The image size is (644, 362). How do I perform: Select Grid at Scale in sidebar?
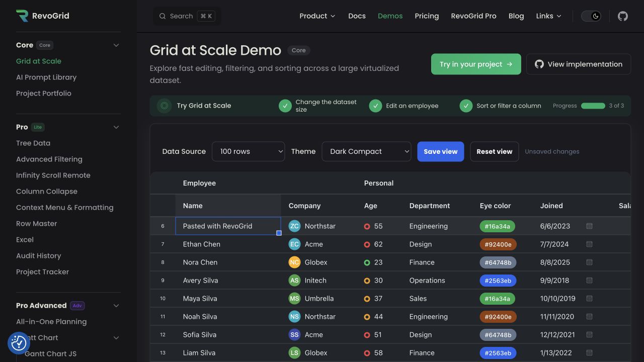click(x=39, y=61)
